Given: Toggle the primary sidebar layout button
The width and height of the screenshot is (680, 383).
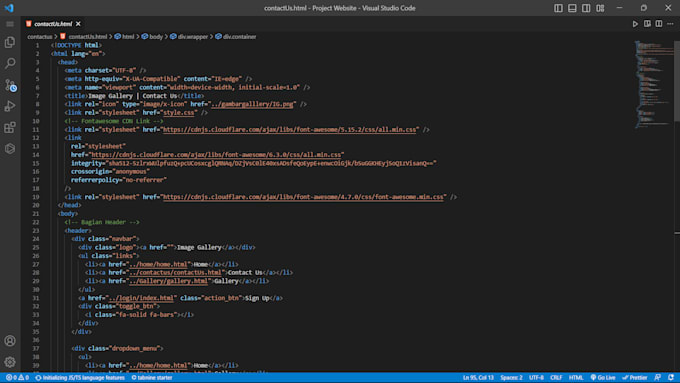Looking at the screenshot, I should 558,8.
